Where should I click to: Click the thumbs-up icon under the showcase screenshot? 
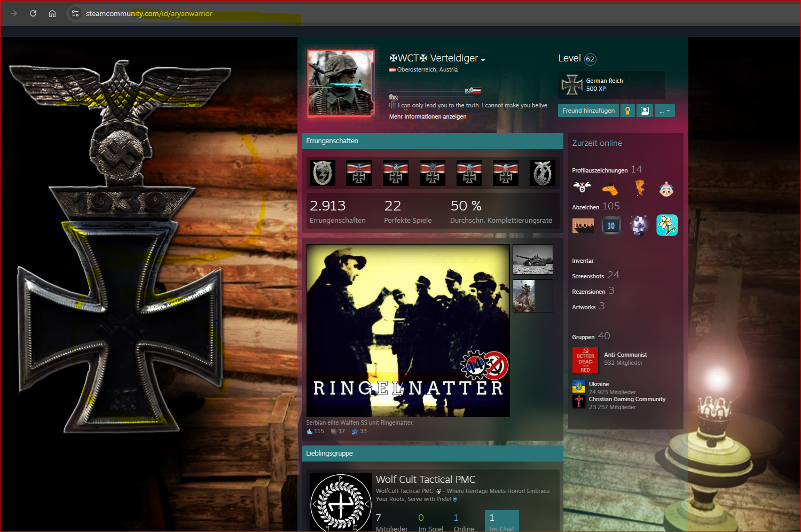310,432
